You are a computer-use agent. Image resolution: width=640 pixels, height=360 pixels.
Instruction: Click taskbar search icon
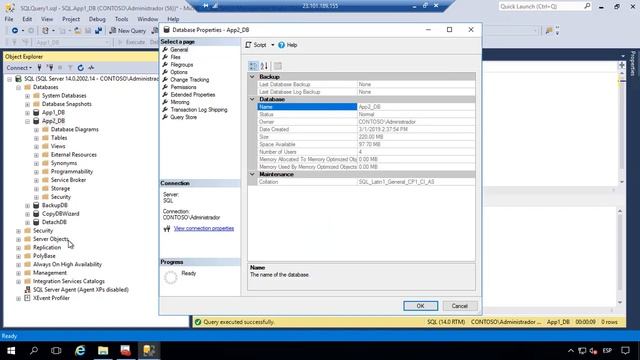34,351
